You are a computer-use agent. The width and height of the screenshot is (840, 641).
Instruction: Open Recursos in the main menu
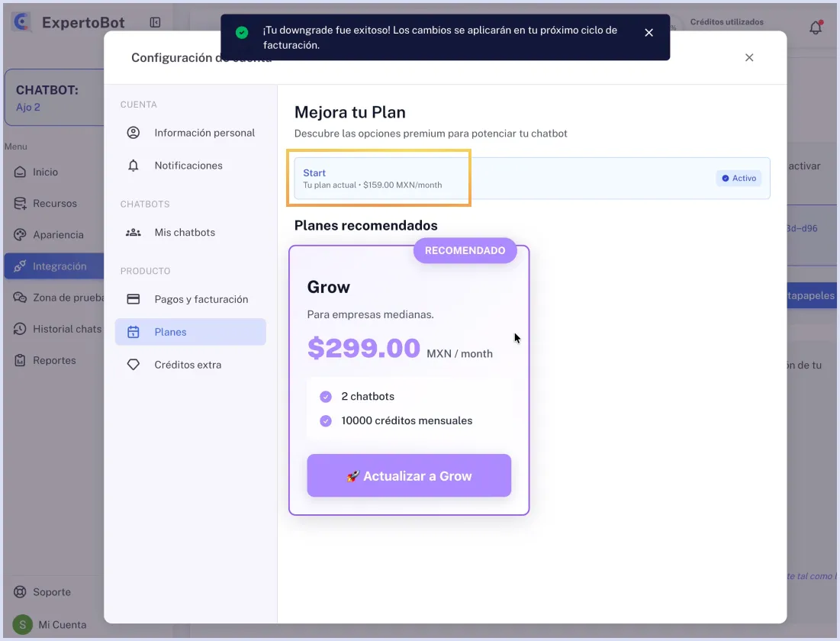53,203
